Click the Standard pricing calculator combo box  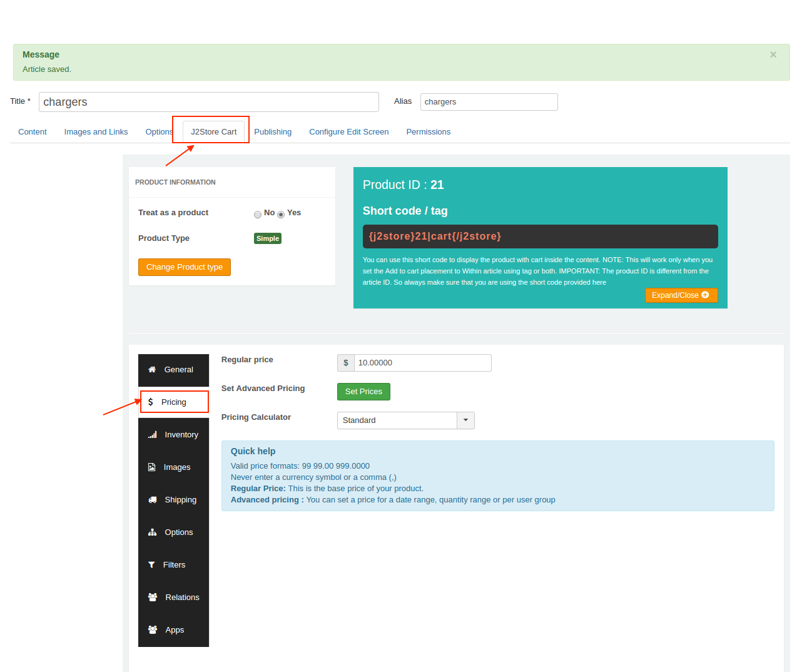point(397,420)
